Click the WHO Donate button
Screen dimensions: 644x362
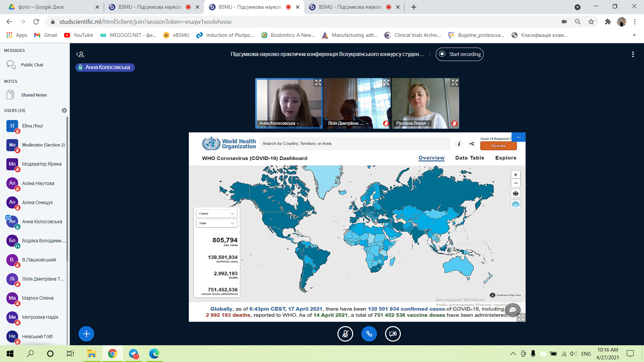[498, 146]
